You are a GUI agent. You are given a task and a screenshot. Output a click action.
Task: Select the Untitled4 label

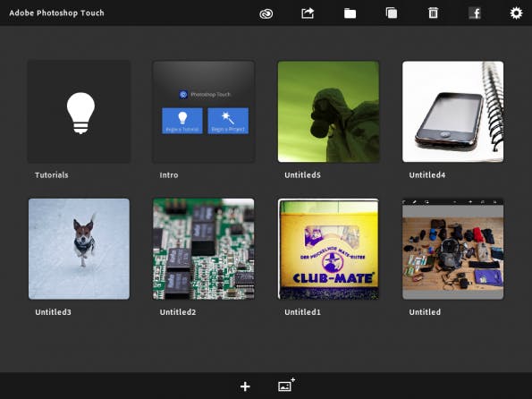[427, 175]
